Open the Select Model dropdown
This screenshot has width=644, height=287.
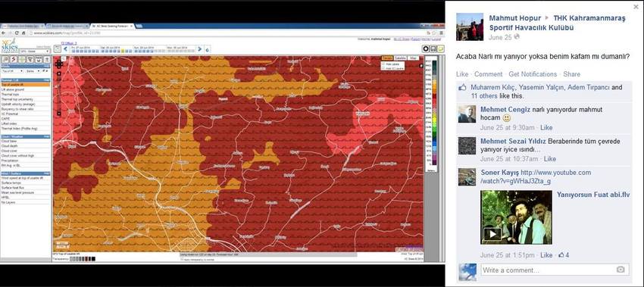tap(35, 51)
